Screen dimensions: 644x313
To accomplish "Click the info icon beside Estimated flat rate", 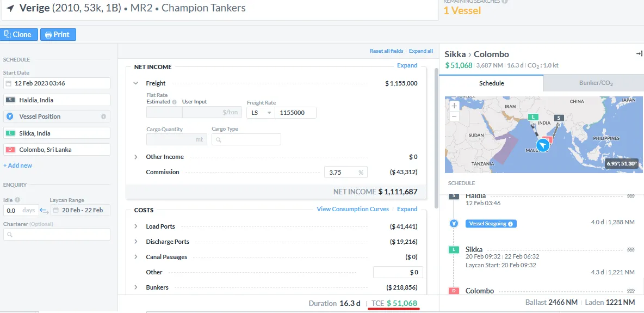I will tap(174, 102).
